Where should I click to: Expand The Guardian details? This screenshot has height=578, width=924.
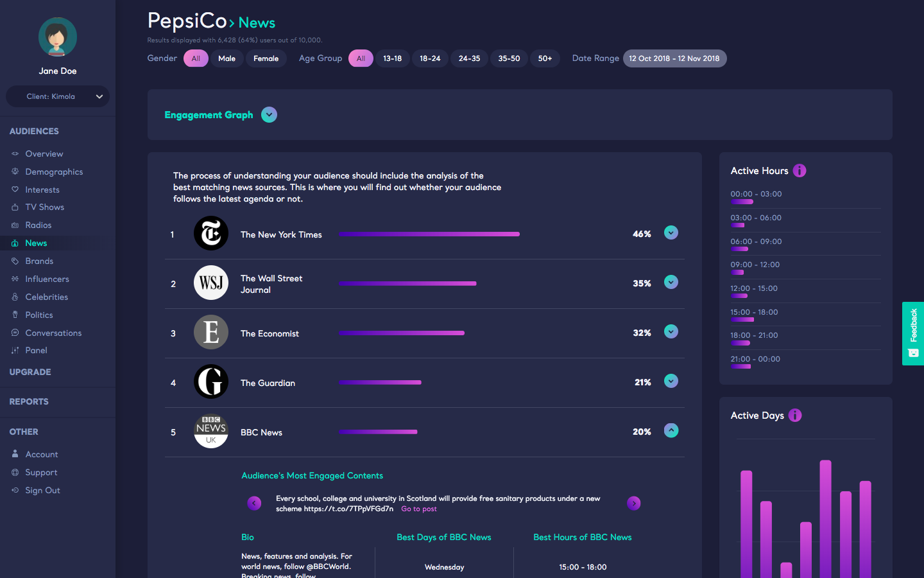tap(671, 381)
